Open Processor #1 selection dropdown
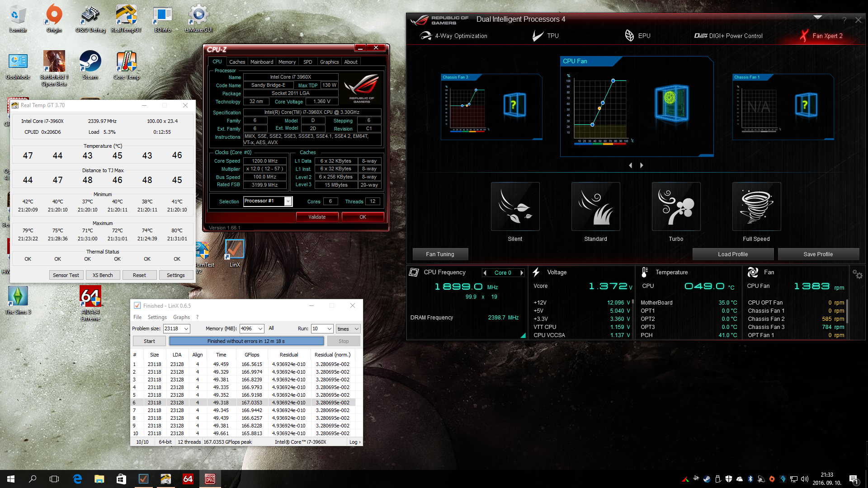Viewport: 868px width, 488px height. click(288, 202)
